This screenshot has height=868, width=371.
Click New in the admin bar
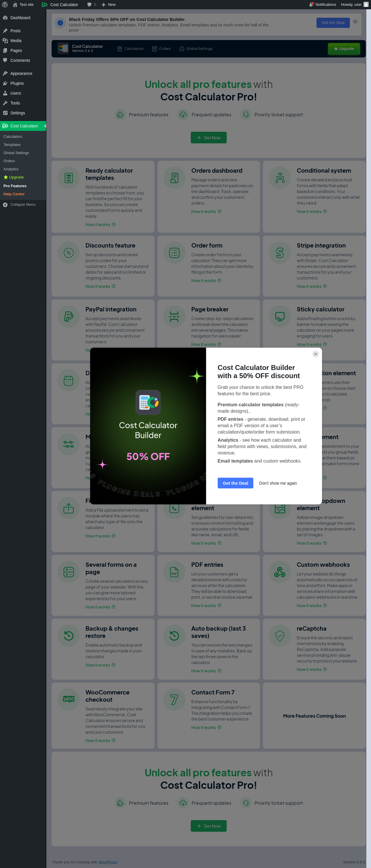tap(108, 4)
